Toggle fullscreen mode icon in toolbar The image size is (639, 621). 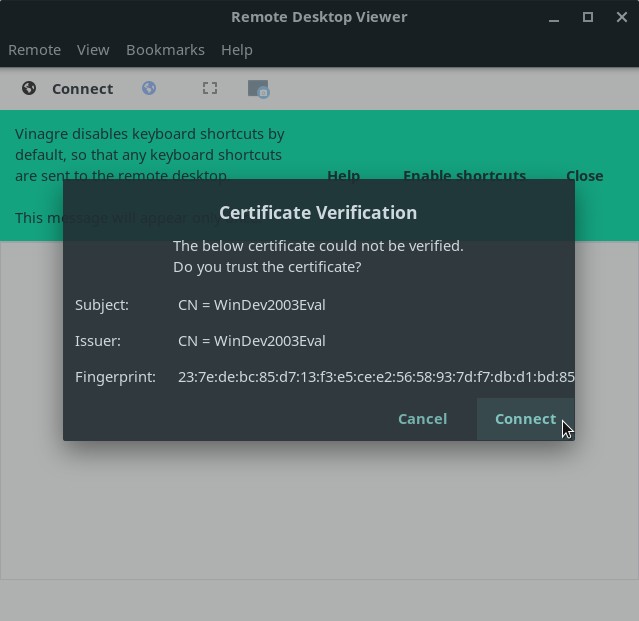[x=210, y=88]
